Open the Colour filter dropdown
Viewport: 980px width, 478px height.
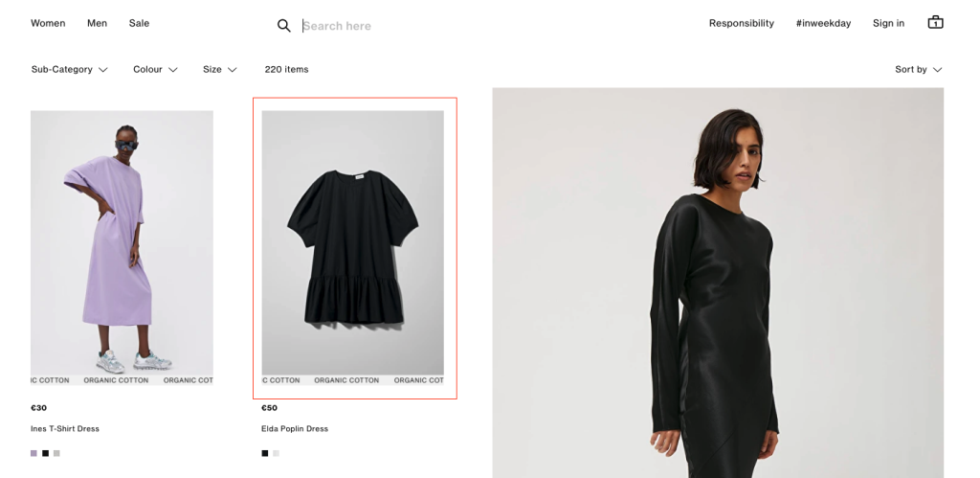coord(155,70)
